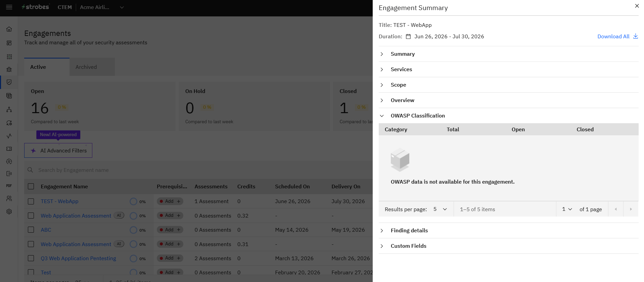This screenshot has height=282, width=644.
Task: Switch to the Archived tab
Action: tap(92, 67)
